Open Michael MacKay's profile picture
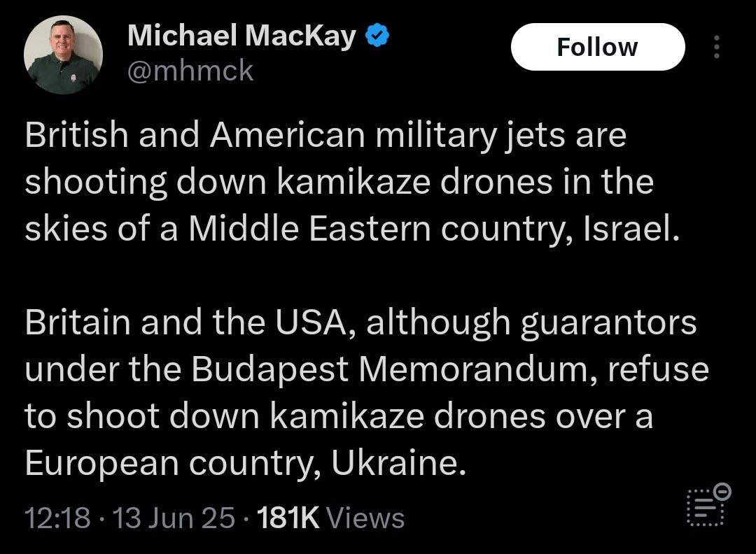 click(x=63, y=55)
